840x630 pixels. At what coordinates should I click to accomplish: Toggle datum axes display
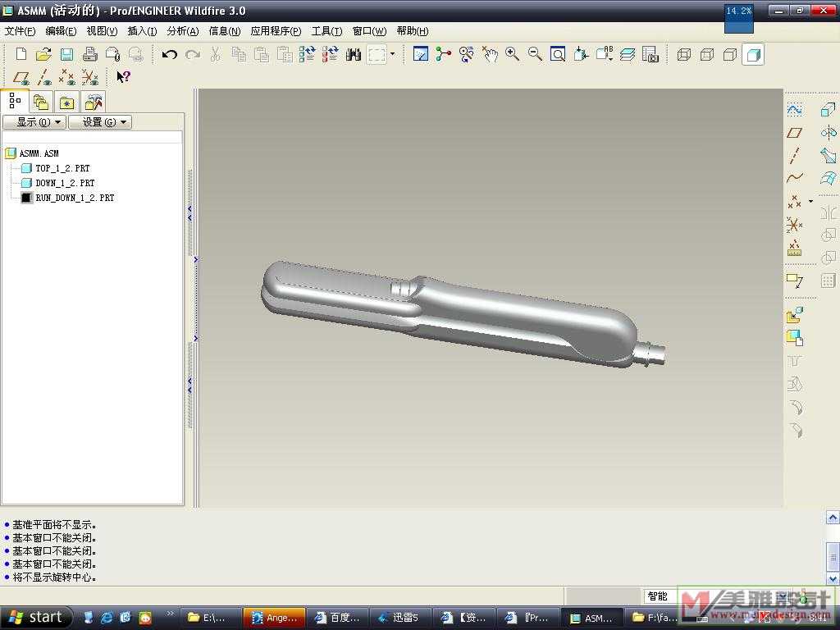pyautogui.click(x=44, y=78)
